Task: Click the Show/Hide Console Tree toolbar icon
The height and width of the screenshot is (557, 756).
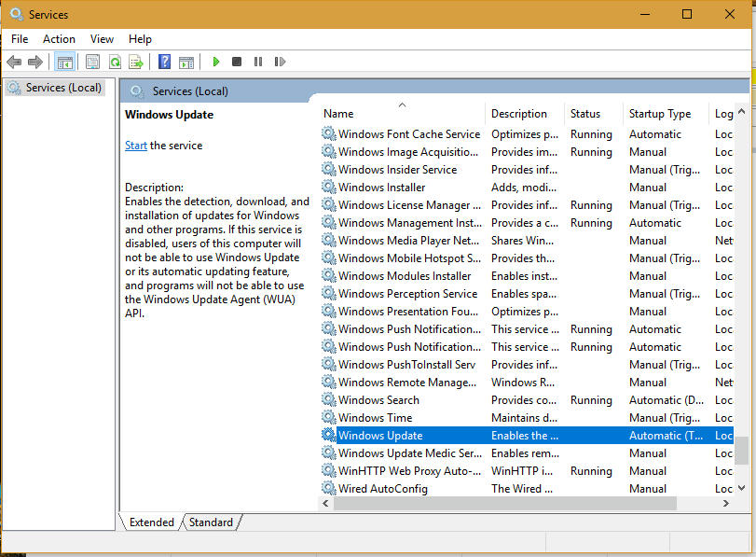Action: pyautogui.click(x=64, y=63)
